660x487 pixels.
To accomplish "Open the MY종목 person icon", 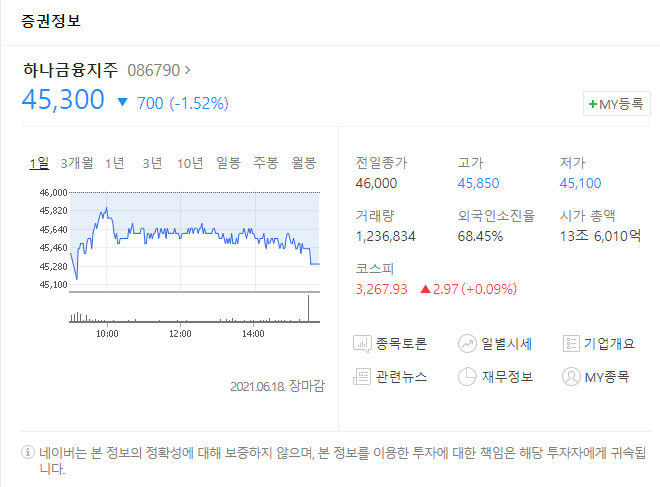I will 571,376.
